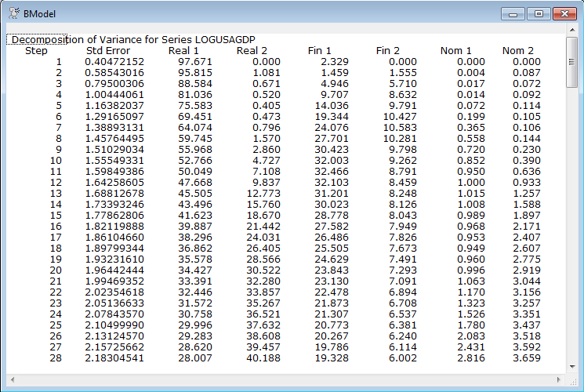Click the BModel window icon in title bar

(x=13, y=14)
